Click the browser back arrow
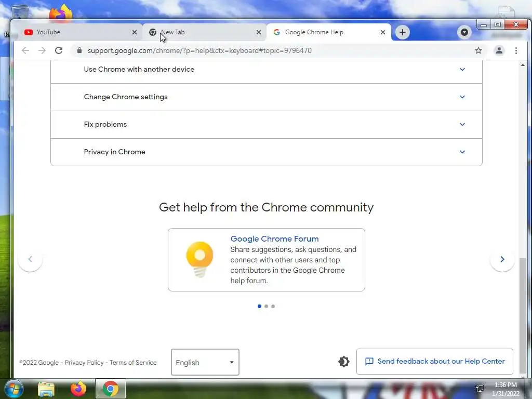The width and height of the screenshot is (532, 399). pyautogui.click(x=25, y=50)
